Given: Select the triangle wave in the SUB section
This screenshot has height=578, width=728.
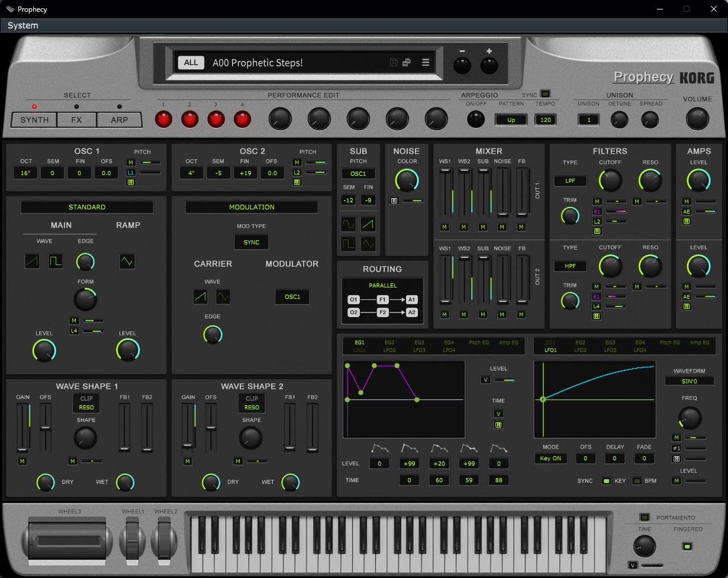Looking at the screenshot, I should [x=368, y=244].
